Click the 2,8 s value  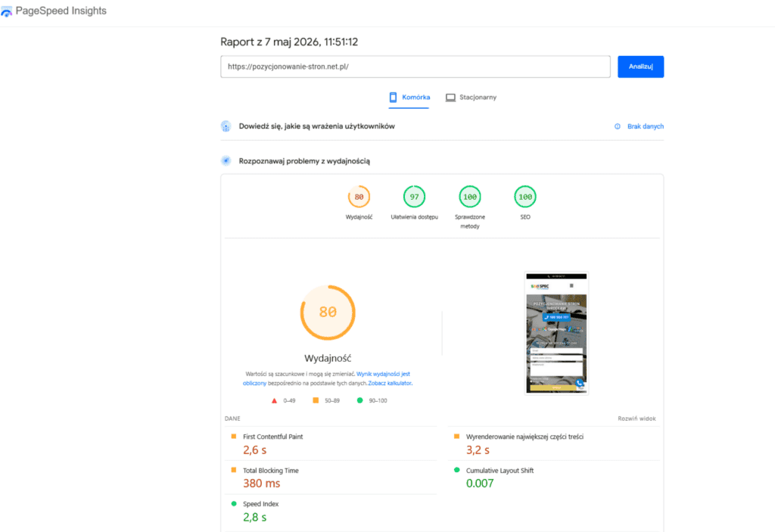point(254,517)
